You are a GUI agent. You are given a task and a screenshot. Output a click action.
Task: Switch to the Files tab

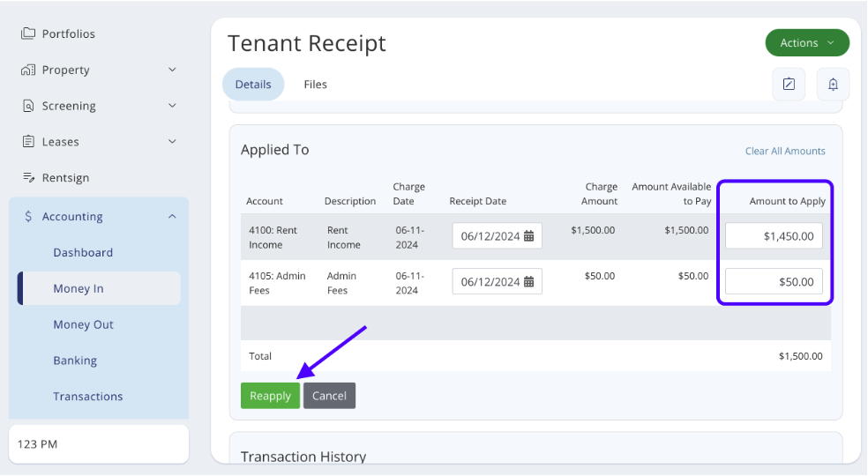tap(315, 85)
